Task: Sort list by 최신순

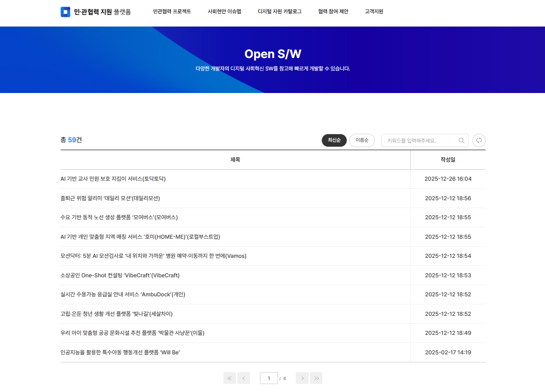Action: click(334, 140)
